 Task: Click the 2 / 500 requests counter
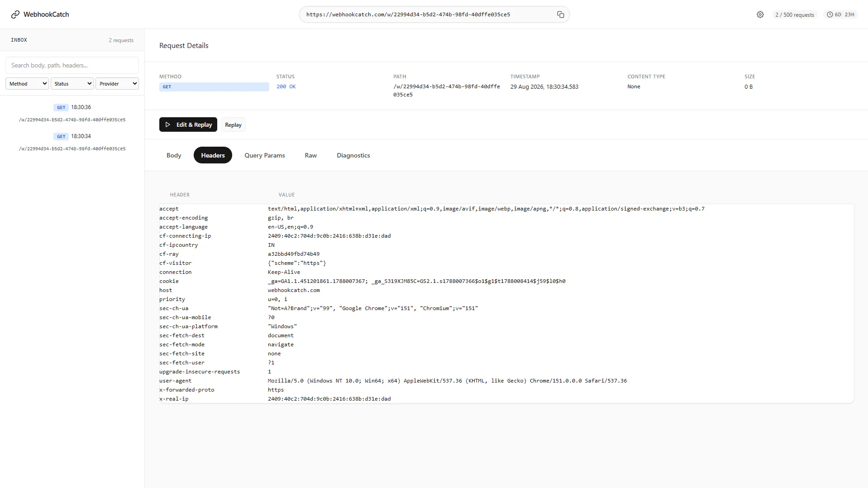click(x=795, y=14)
